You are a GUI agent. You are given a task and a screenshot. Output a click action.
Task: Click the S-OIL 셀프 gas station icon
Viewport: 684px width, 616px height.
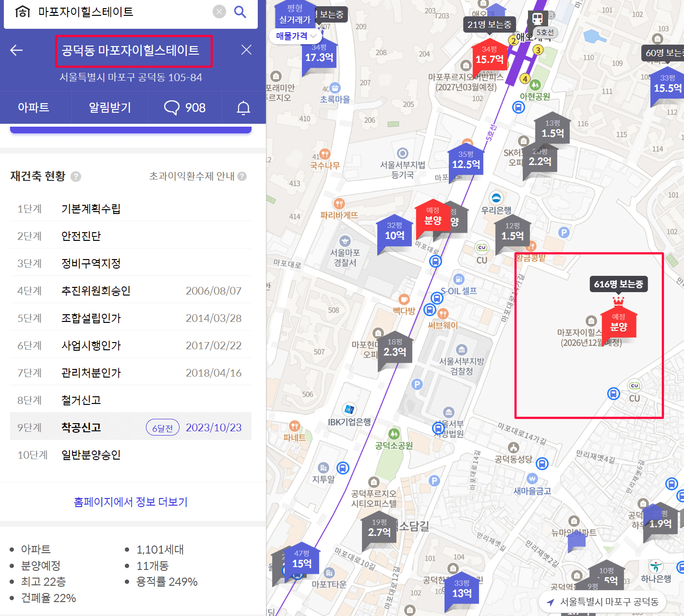tap(459, 279)
